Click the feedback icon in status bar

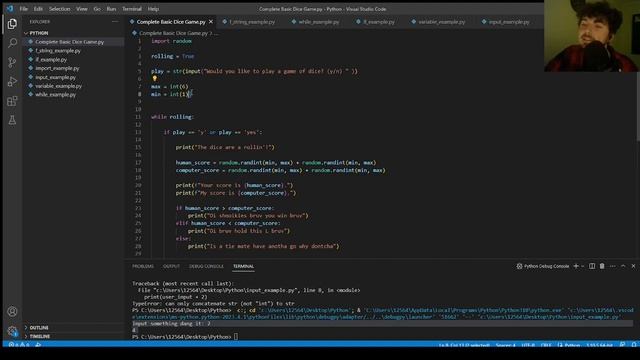coord(622,345)
